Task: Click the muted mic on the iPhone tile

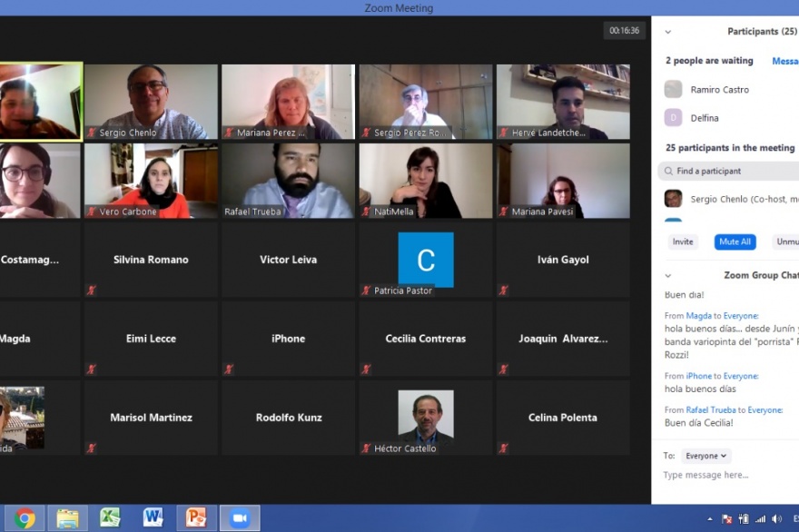Action: point(229,369)
